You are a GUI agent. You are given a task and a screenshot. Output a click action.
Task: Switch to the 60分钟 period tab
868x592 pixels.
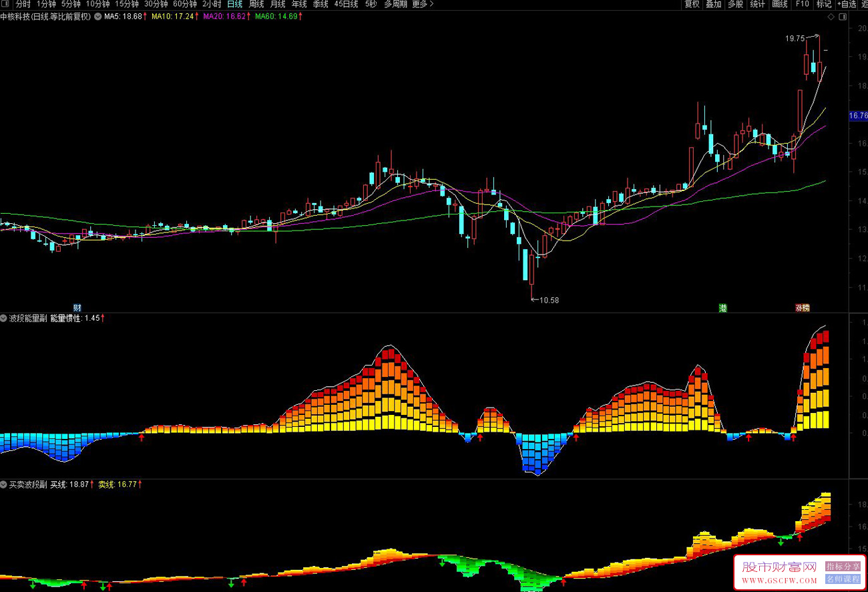pyautogui.click(x=185, y=4)
